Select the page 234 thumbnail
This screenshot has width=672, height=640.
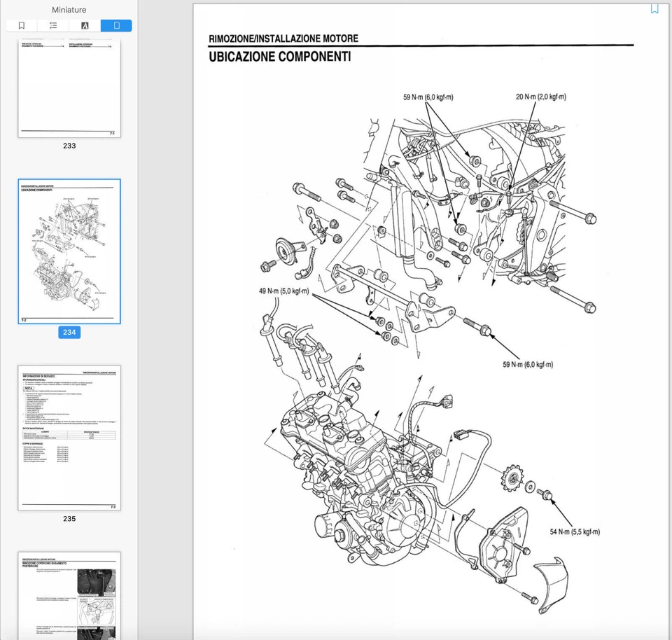coord(69,251)
